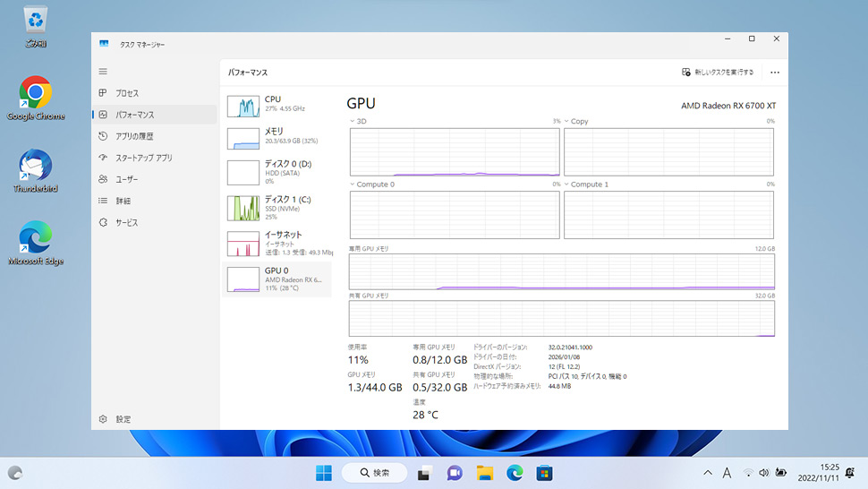Expand the hidden tray icons chevron
Viewport: 868px width, 489px height.
coord(708,473)
